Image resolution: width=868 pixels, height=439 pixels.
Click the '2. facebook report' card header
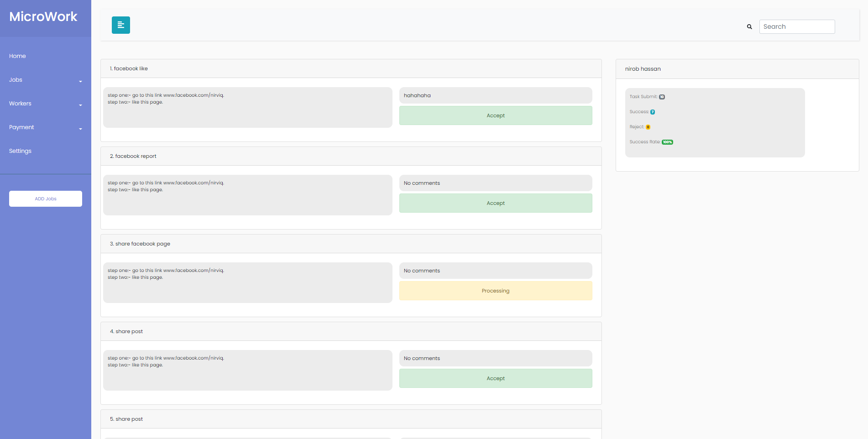pyautogui.click(x=351, y=156)
